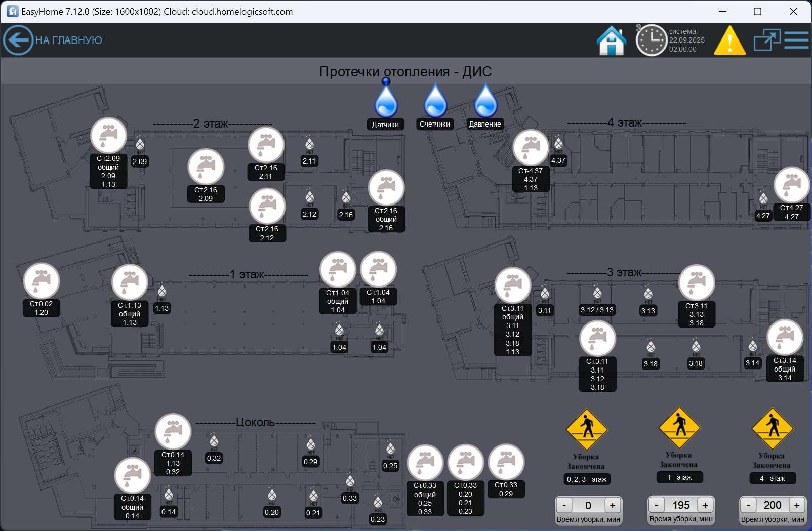The height and width of the screenshot is (531, 812).
Task: Click the leak sensor icon 2.12
Action: click(309, 197)
